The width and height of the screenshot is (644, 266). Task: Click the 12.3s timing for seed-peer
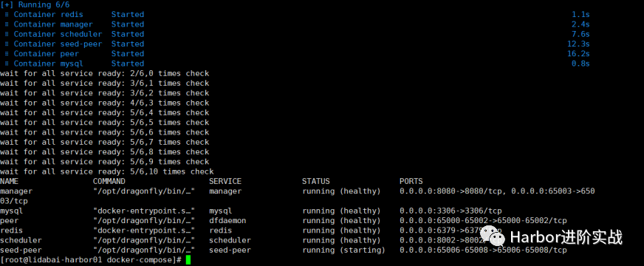coord(579,44)
